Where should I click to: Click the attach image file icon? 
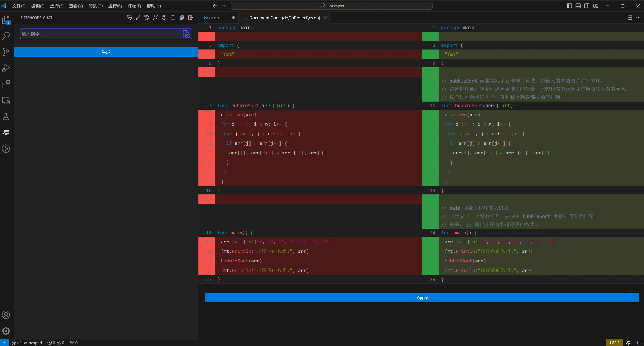(x=186, y=34)
